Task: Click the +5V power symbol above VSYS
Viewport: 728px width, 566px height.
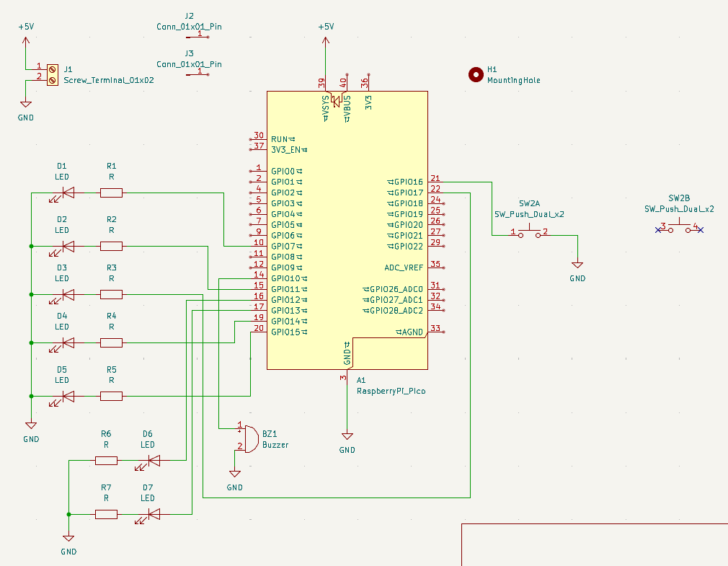Action: click(x=326, y=42)
